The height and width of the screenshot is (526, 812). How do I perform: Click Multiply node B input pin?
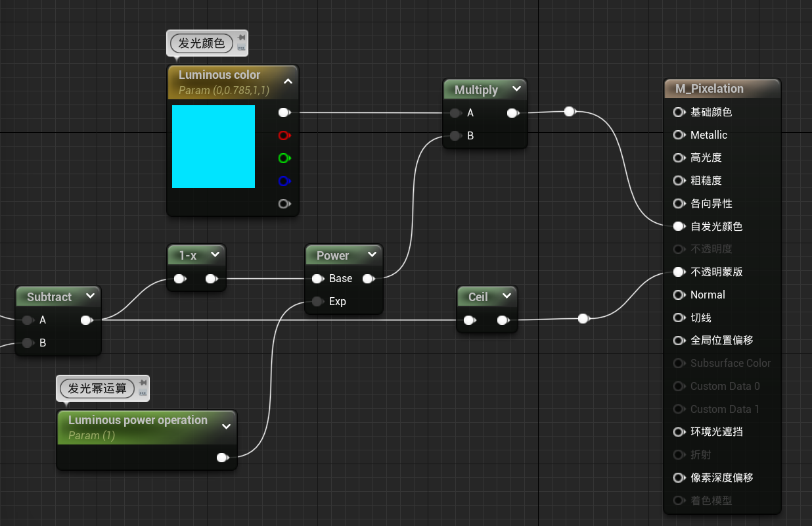455,136
